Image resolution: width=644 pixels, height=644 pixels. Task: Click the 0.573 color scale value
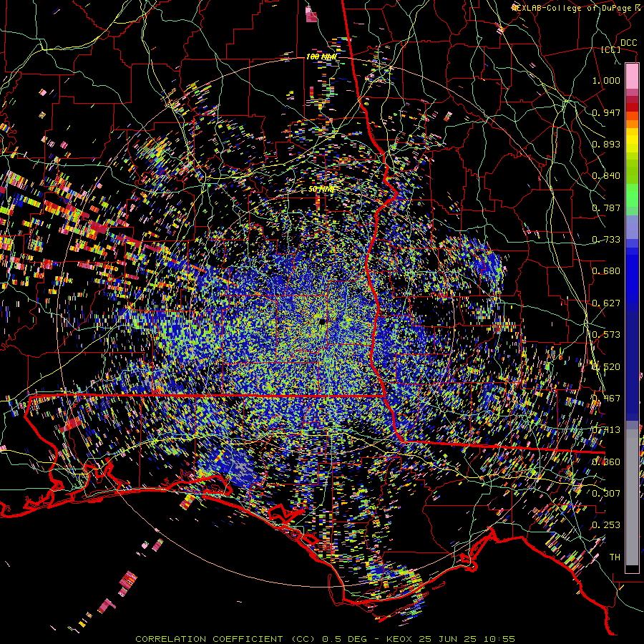point(606,335)
